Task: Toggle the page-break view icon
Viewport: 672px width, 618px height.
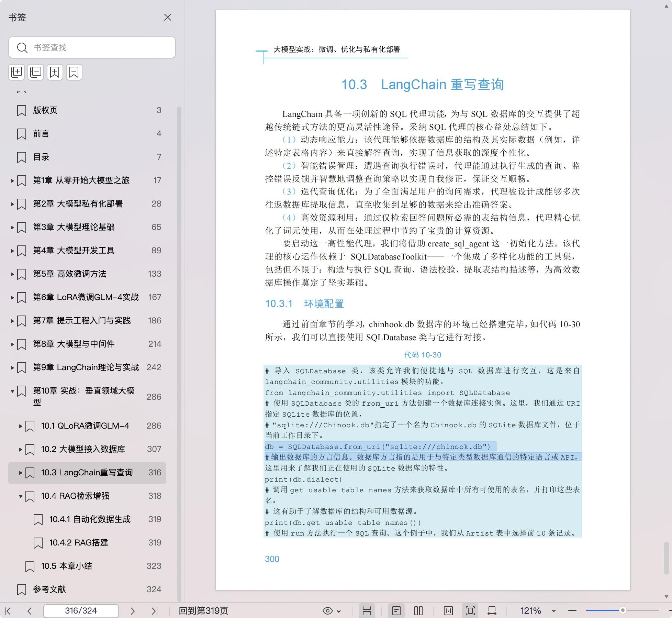Action: point(367,611)
